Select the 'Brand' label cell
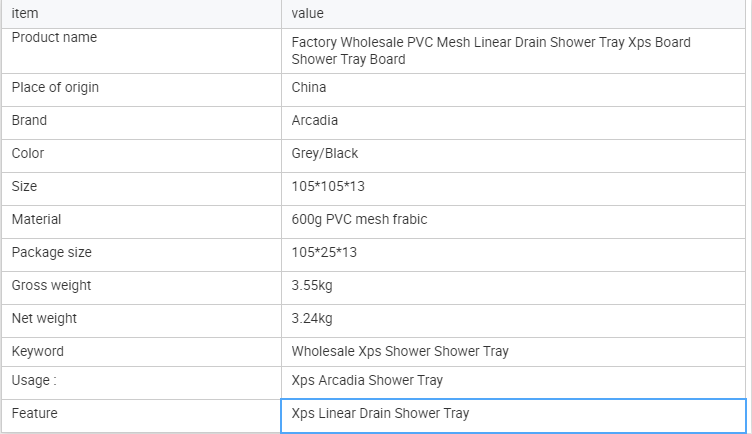 (29, 120)
